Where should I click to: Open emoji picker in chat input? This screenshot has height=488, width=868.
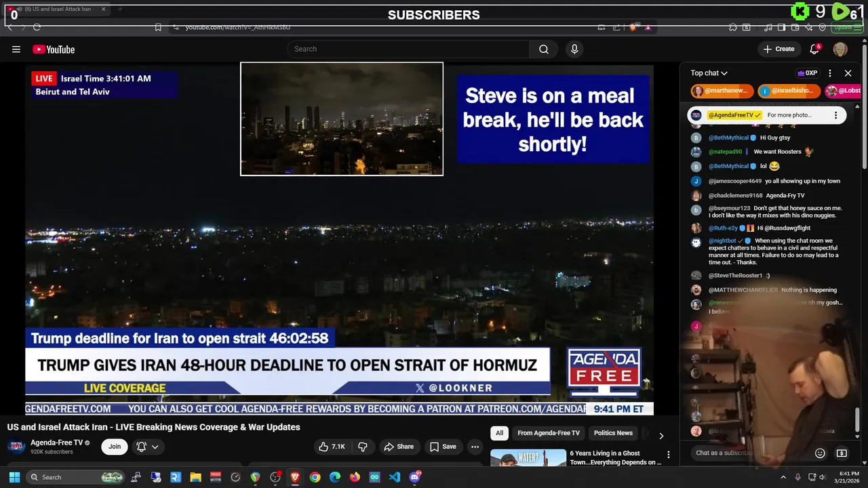click(x=820, y=453)
